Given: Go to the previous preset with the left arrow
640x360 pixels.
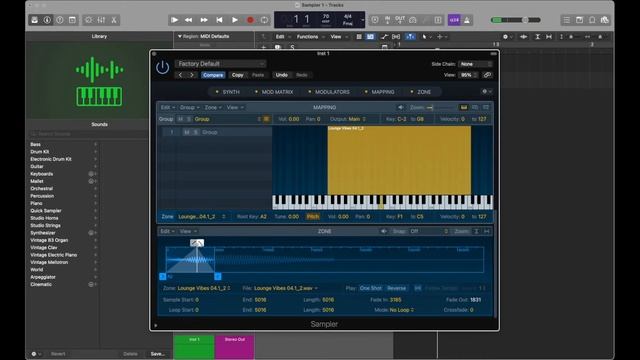Looking at the screenshot, I should click(180, 75).
